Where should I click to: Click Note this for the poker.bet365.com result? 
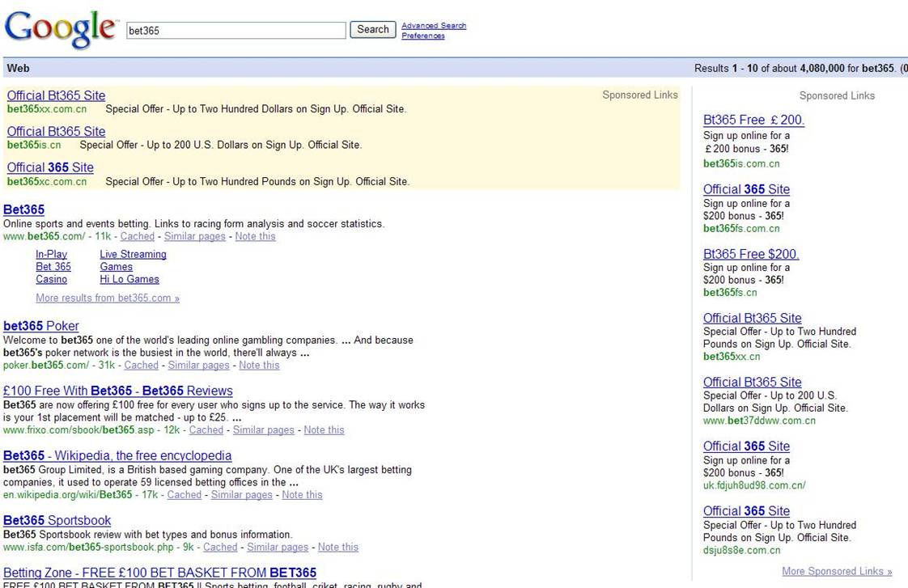coord(260,366)
